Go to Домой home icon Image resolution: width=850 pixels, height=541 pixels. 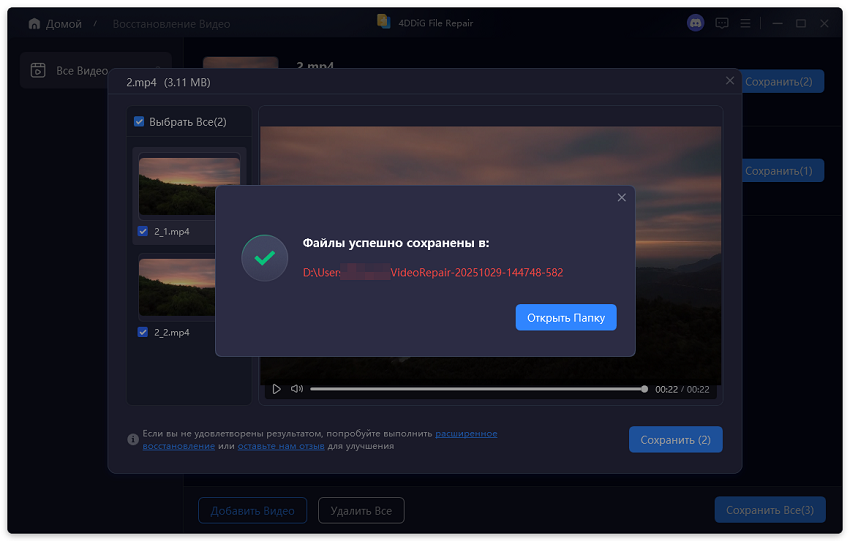click(34, 23)
